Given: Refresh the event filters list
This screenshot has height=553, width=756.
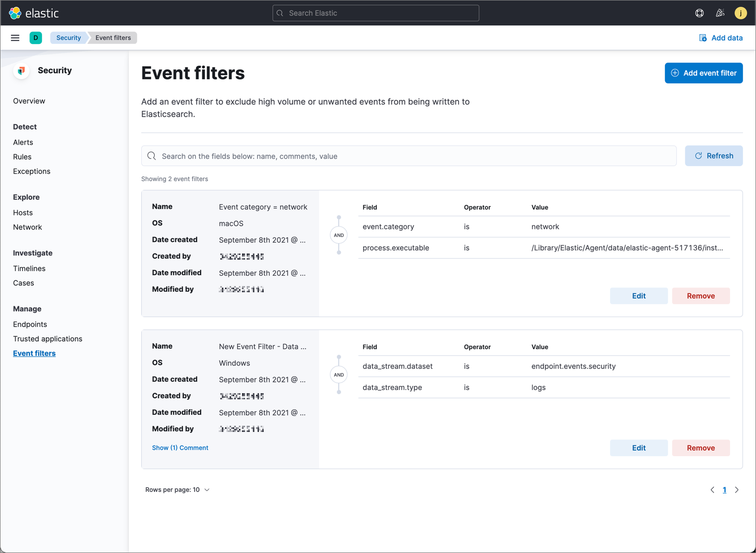Looking at the screenshot, I should click(x=714, y=156).
